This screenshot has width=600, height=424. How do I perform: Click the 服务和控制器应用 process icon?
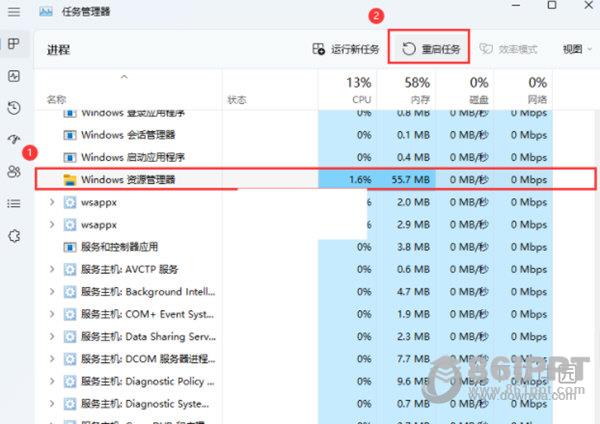click(70, 247)
